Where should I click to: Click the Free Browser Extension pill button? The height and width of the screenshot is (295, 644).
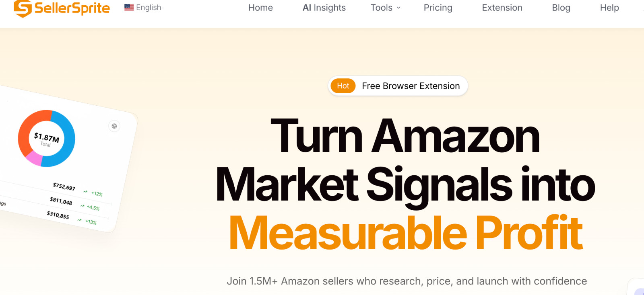pyautogui.click(x=411, y=86)
